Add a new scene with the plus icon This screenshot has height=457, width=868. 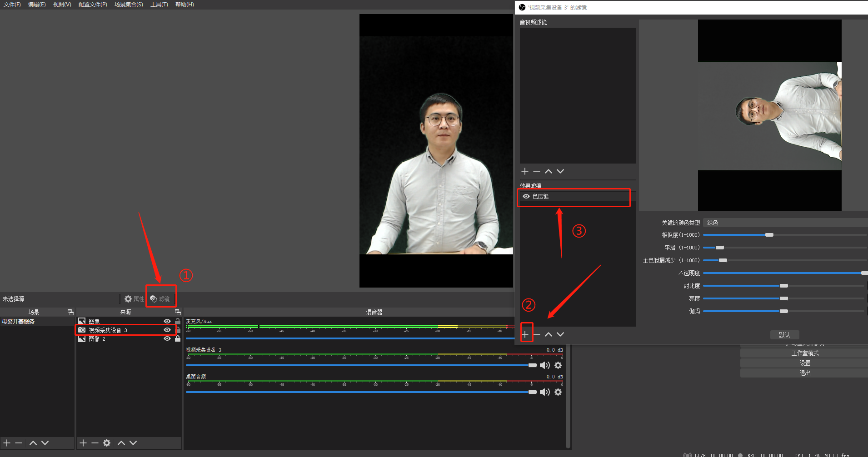click(7, 443)
